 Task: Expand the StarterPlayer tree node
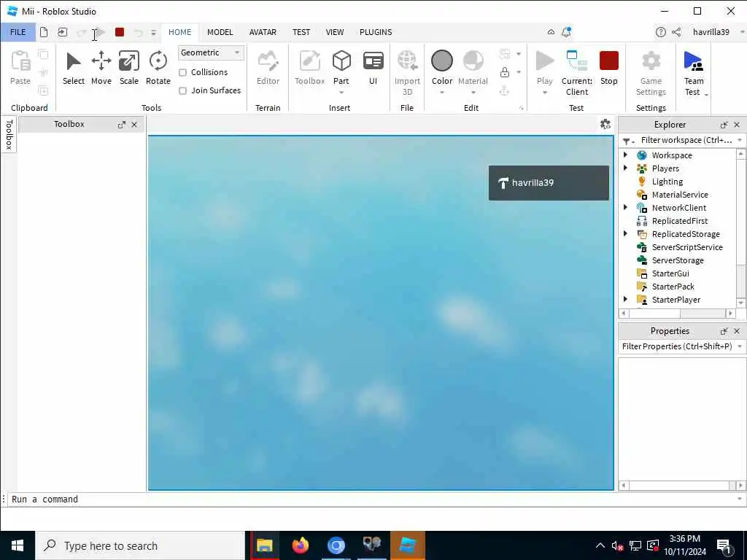(625, 299)
